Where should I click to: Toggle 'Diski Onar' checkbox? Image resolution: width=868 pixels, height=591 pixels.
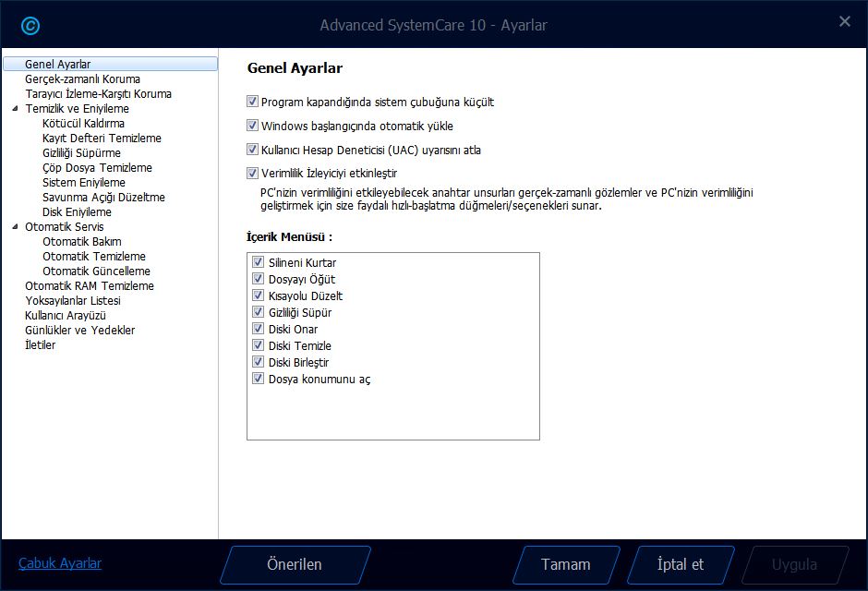(x=258, y=328)
